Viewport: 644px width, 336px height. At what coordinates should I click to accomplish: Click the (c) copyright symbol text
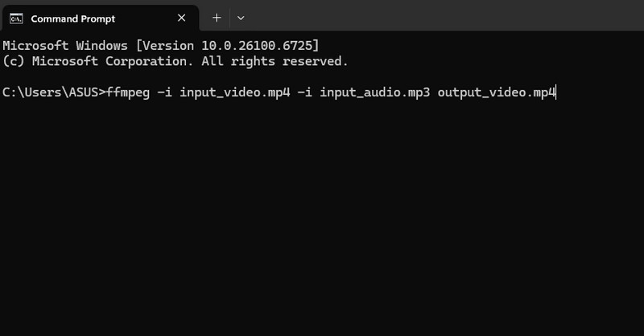pos(14,60)
